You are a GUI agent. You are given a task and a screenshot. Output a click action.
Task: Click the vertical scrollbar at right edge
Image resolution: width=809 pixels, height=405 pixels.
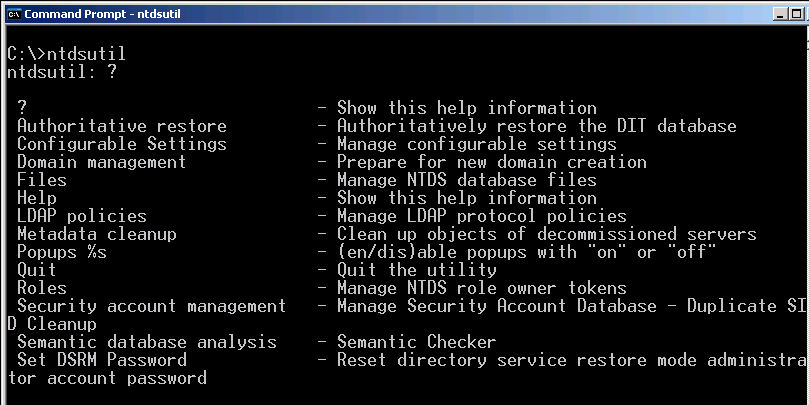click(805, 200)
